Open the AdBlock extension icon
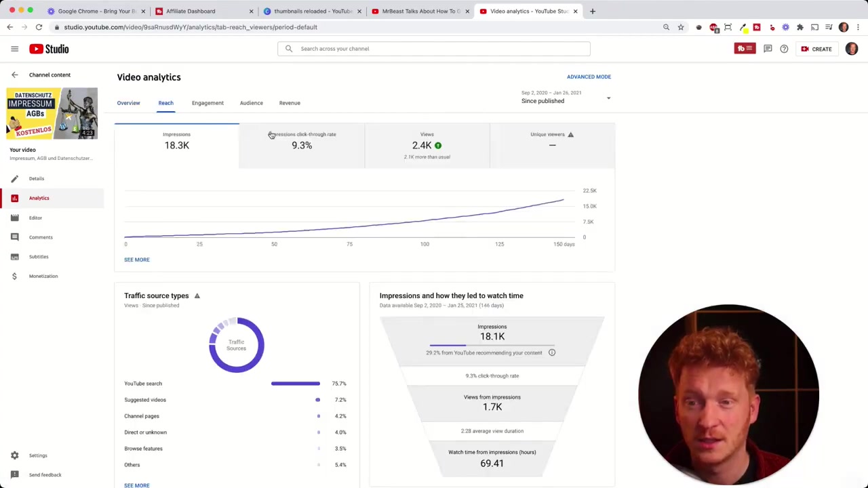Viewport: 868px width, 488px height. [713, 27]
